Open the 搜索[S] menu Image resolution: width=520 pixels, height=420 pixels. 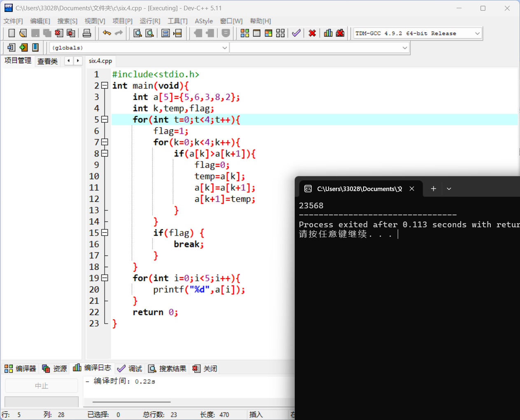pyautogui.click(x=67, y=21)
